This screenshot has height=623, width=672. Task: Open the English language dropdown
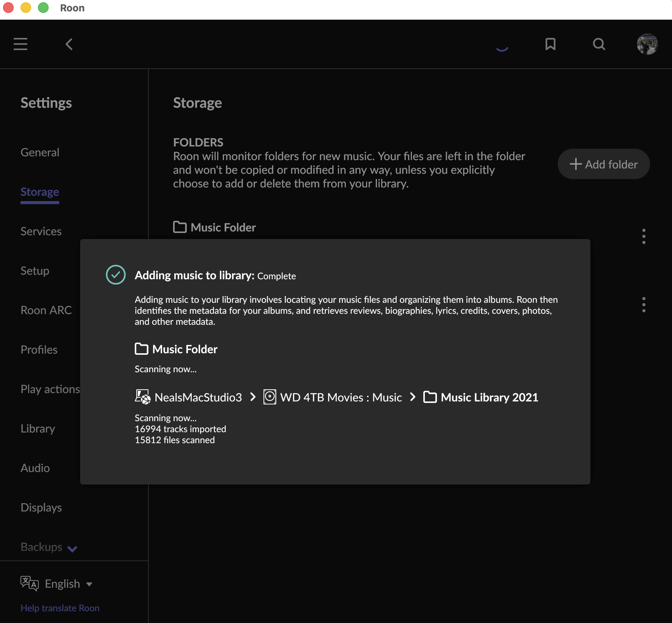pyautogui.click(x=68, y=584)
